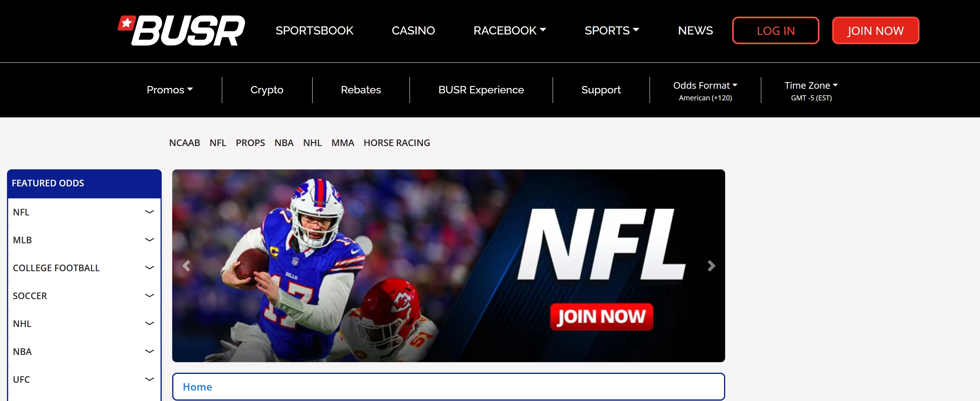The height and width of the screenshot is (401, 980).
Task: Go to the Casino section
Action: (x=413, y=31)
